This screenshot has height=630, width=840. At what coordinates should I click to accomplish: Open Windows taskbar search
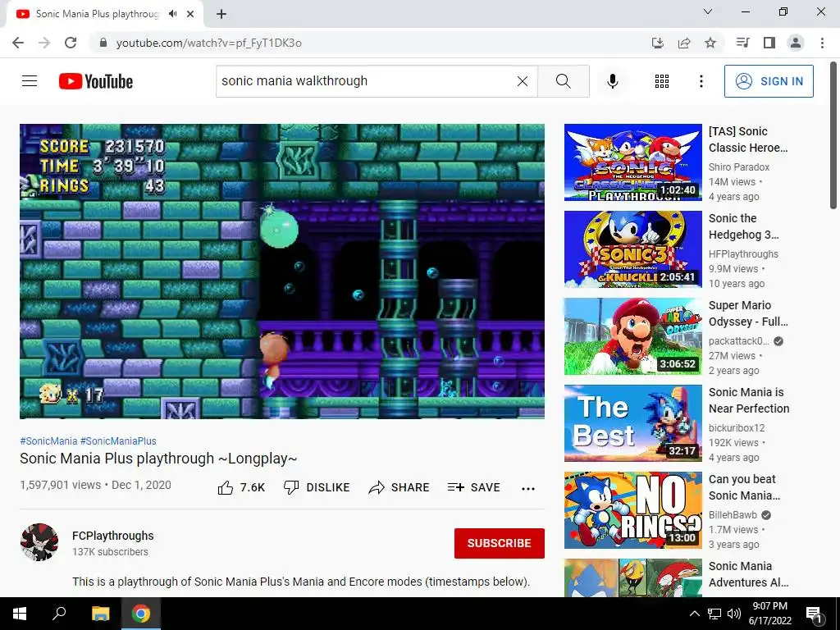(x=59, y=614)
